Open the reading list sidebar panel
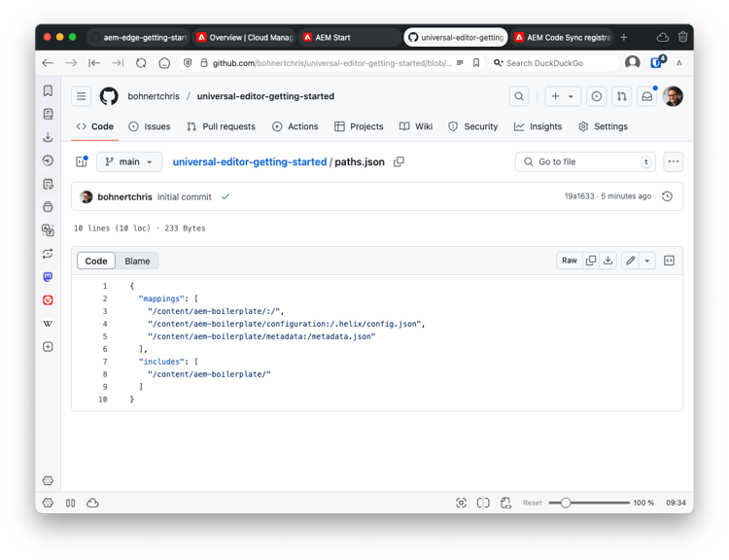This screenshot has width=729, height=560. coord(48,114)
